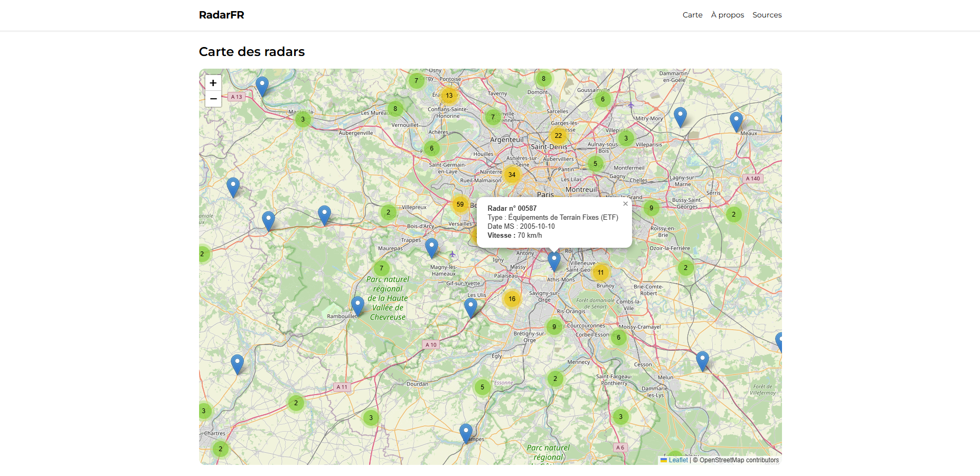This screenshot has width=980, height=476.
Task: Go to the Sources page
Action: [x=767, y=15]
